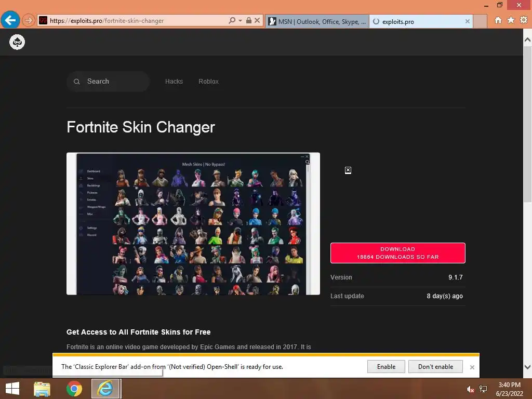
Task: Click the network tray icon
Action: (x=483, y=389)
